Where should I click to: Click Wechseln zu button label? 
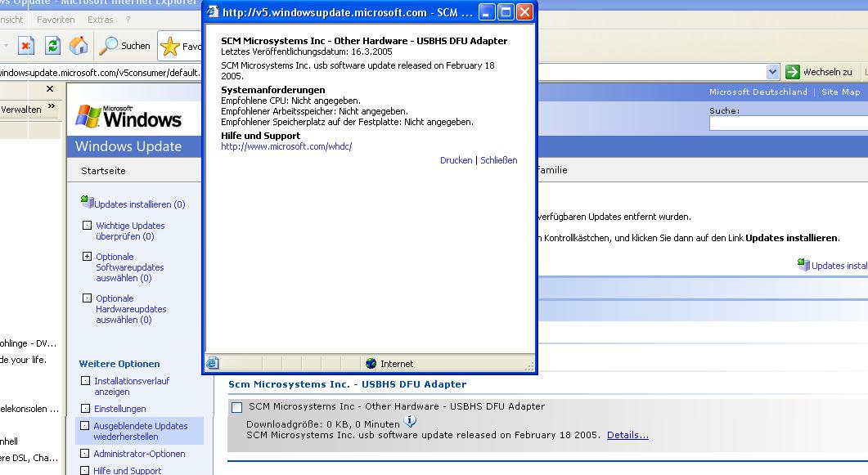[x=828, y=72]
